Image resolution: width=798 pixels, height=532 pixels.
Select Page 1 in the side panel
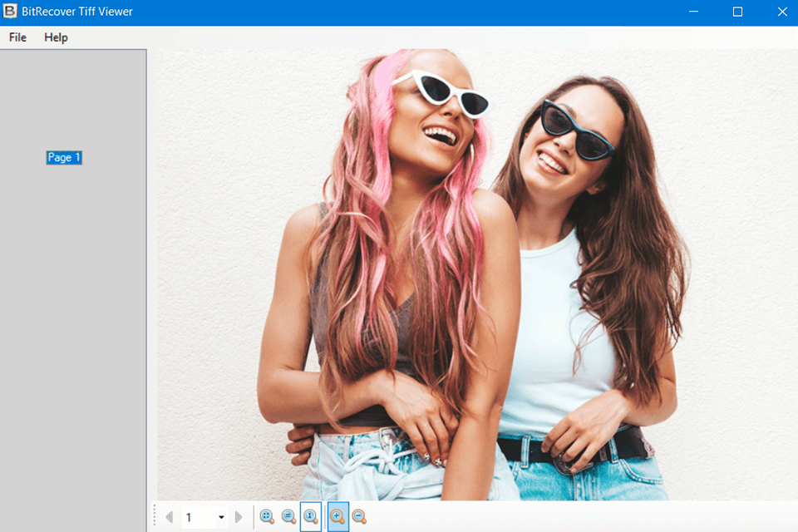[x=64, y=157]
